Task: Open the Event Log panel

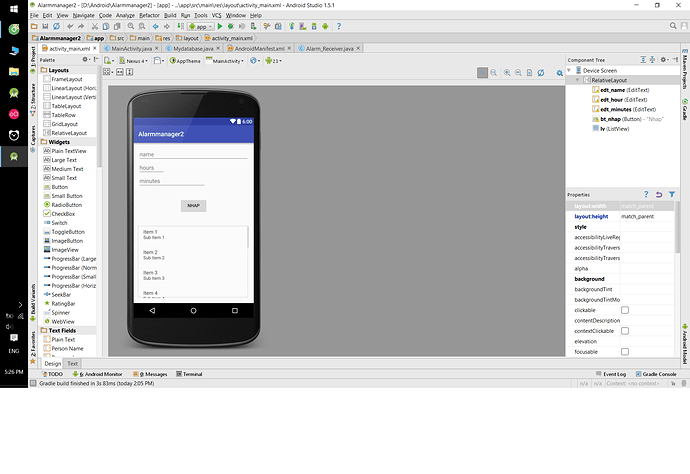Action: coord(613,374)
